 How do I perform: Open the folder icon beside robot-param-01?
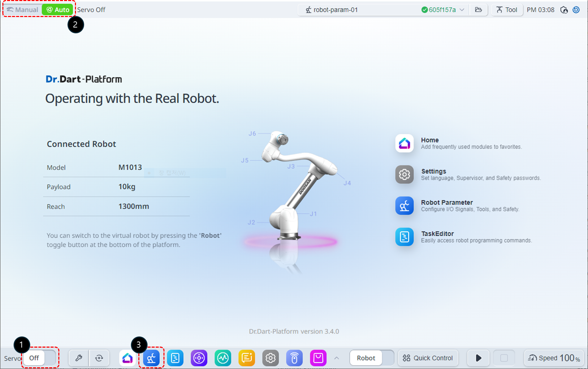(478, 10)
